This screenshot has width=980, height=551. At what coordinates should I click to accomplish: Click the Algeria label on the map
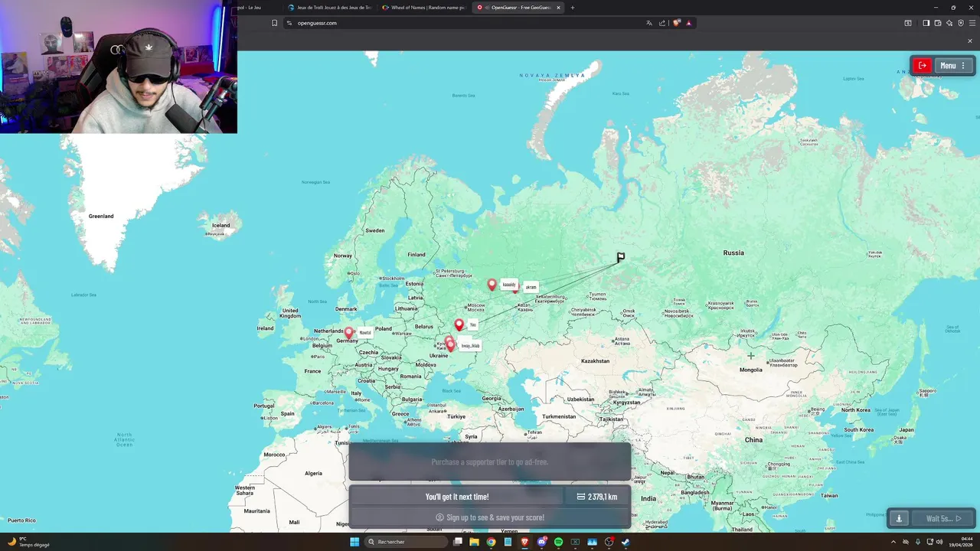314,473
